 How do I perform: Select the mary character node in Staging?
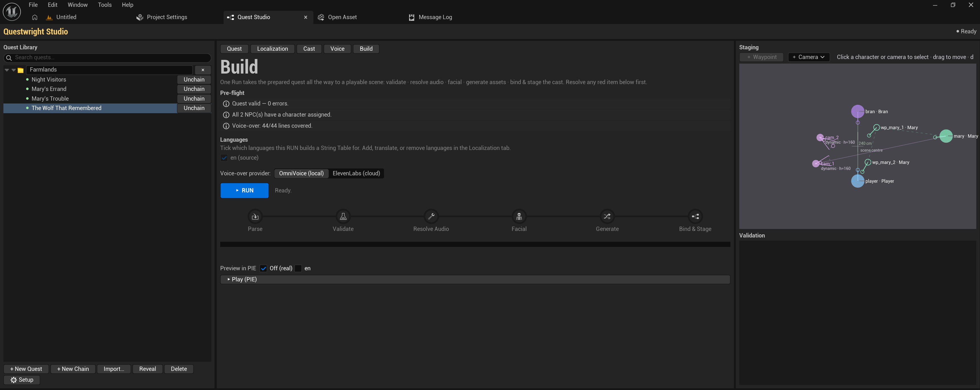coord(946,136)
